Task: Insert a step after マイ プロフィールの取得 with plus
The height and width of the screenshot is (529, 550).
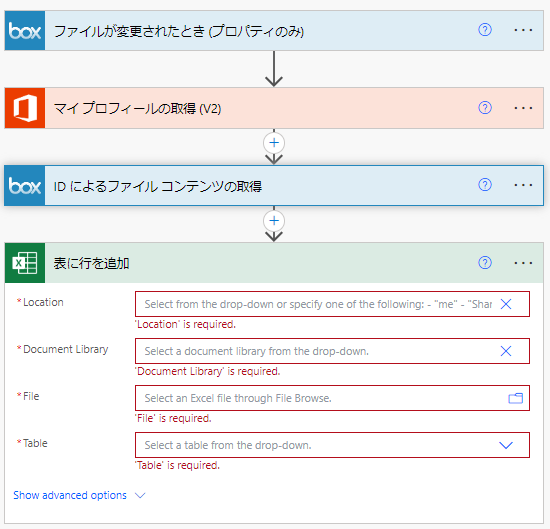Action: point(274,143)
